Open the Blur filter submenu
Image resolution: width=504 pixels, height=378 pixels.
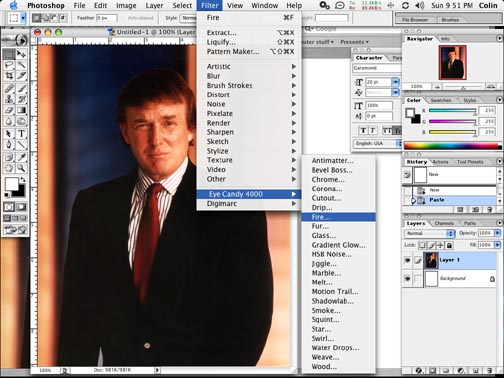point(249,76)
